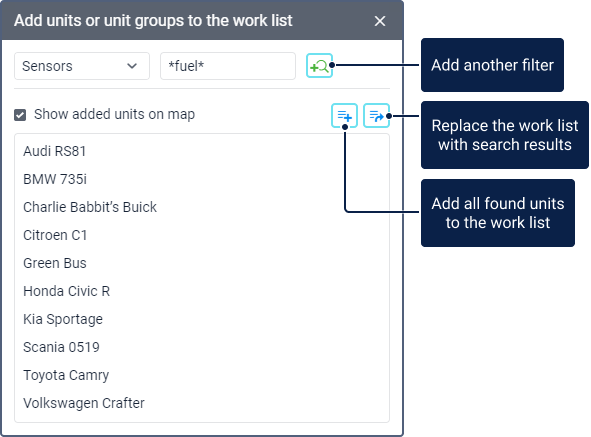591x437 pixels.
Task: Choose Kia Sportage from results
Action: click(63, 319)
